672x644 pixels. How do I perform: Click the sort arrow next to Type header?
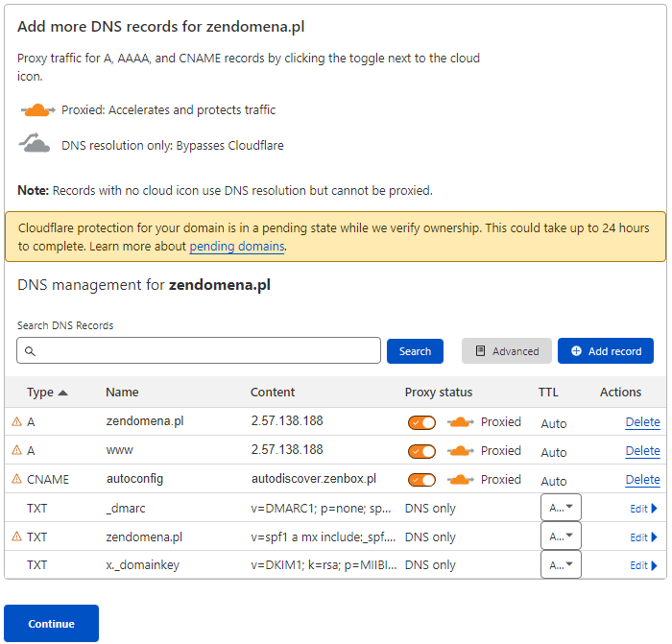(x=63, y=393)
